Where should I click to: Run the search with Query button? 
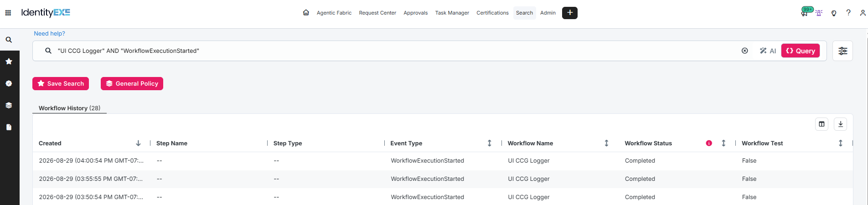click(x=801, y=51)
